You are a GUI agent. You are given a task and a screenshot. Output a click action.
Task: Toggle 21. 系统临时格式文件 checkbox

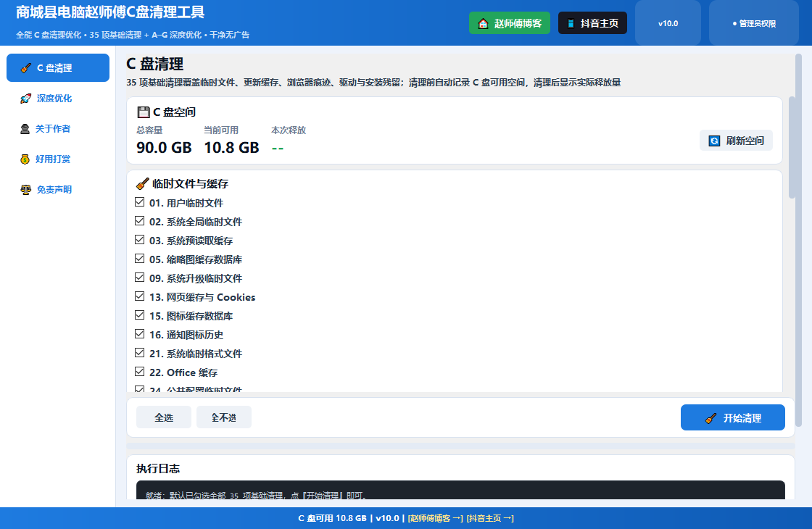tap(139, 352)
